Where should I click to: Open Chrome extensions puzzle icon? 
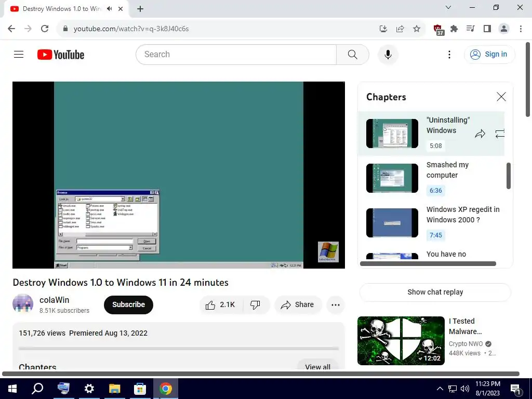click(454, 29)
